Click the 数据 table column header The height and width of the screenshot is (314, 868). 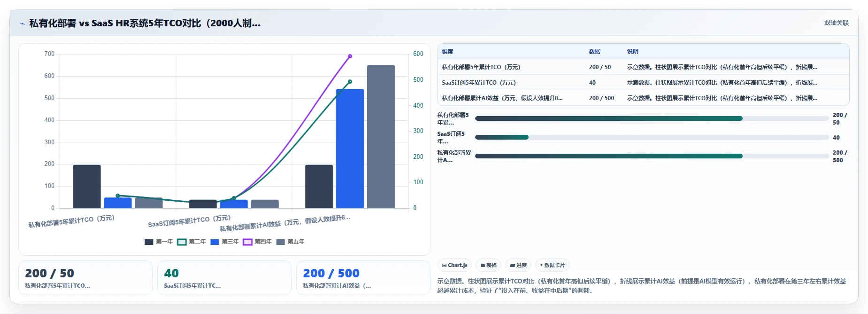pyautogui.click(x=595, y=52)
